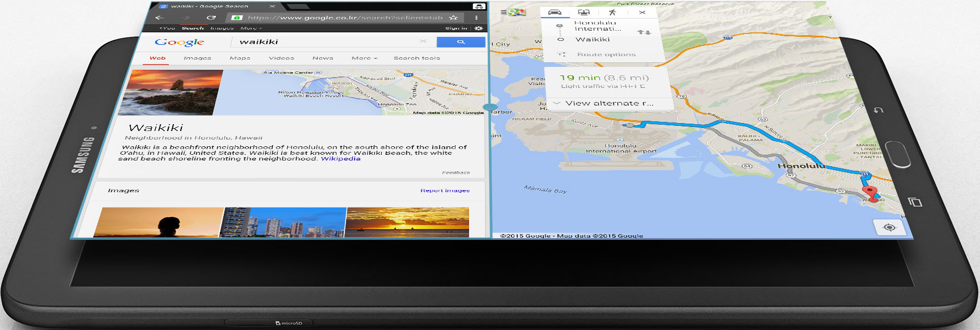Expand the More results dropdown

click(364, 58)
